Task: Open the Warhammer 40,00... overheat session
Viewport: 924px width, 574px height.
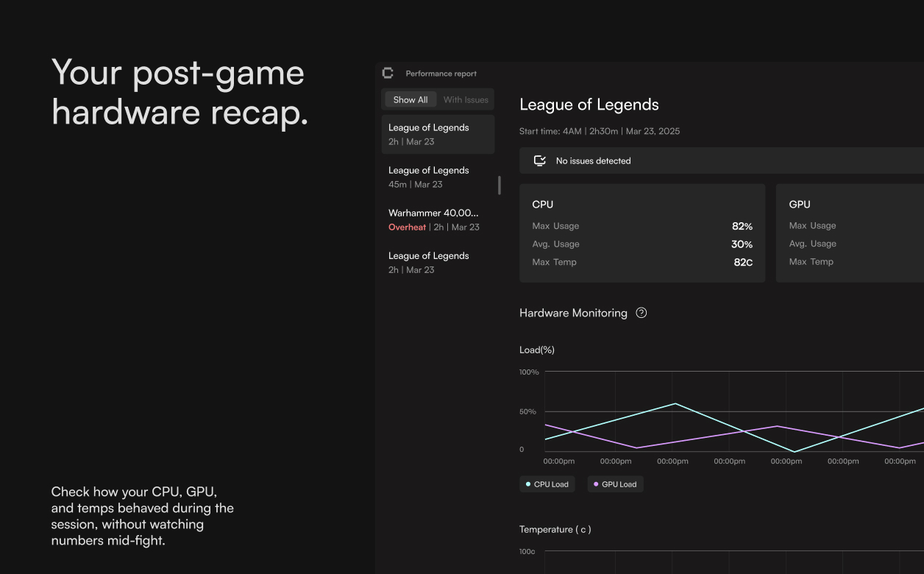Action: (x=438, y=219)
